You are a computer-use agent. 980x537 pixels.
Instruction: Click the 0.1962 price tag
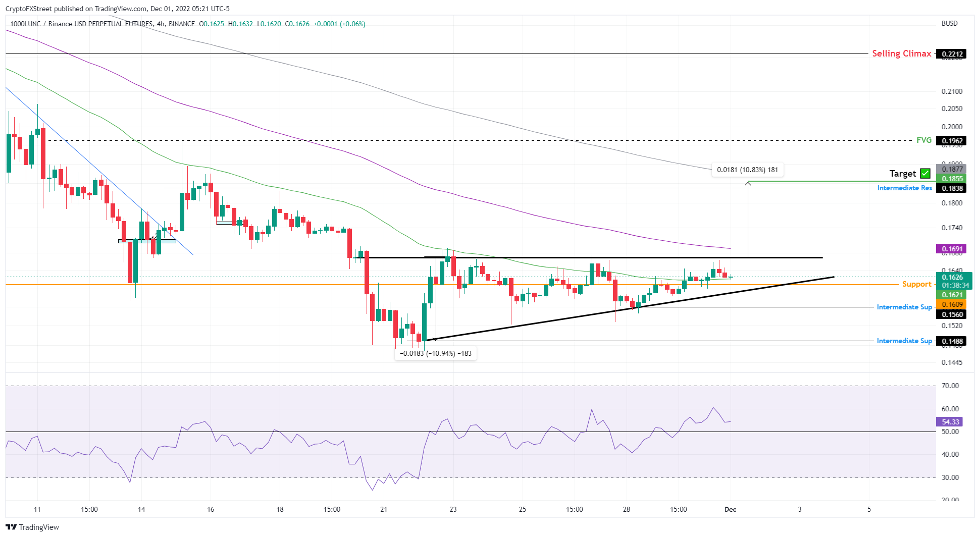[951, 141]
